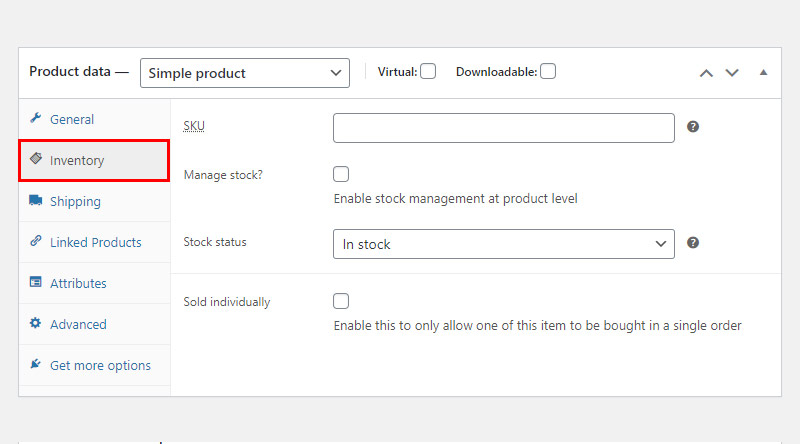The width and height of the screenshot is (800, 444).
Task: Focus the SKU text field
Action: pos(504,128)
